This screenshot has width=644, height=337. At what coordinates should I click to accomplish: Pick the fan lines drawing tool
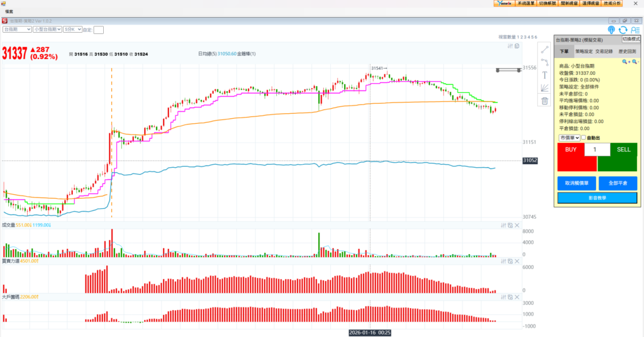545,88
